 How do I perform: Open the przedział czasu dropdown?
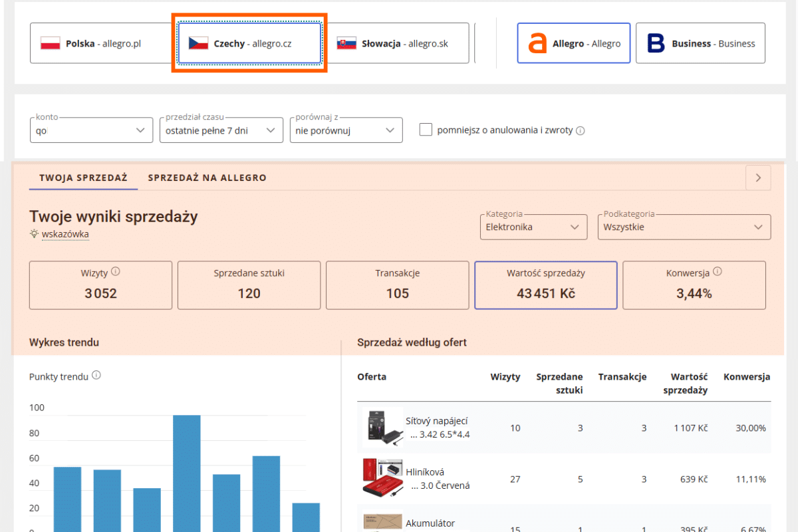221,130
